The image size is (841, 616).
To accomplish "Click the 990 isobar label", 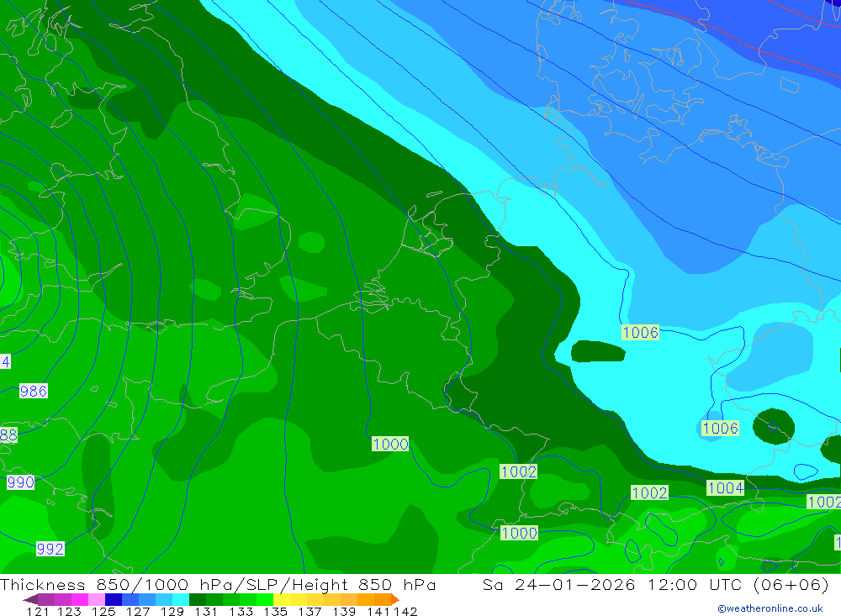I will pyautogui.click(x=20, y=482).
